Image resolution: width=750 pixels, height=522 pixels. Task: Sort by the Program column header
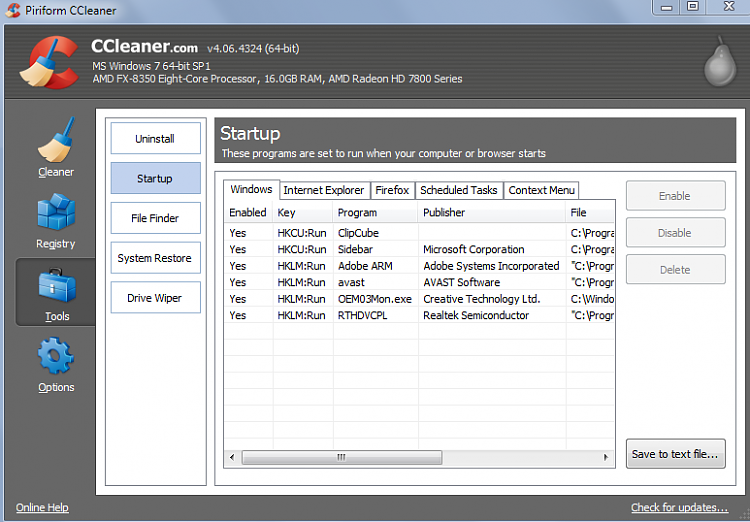point(375,212)
